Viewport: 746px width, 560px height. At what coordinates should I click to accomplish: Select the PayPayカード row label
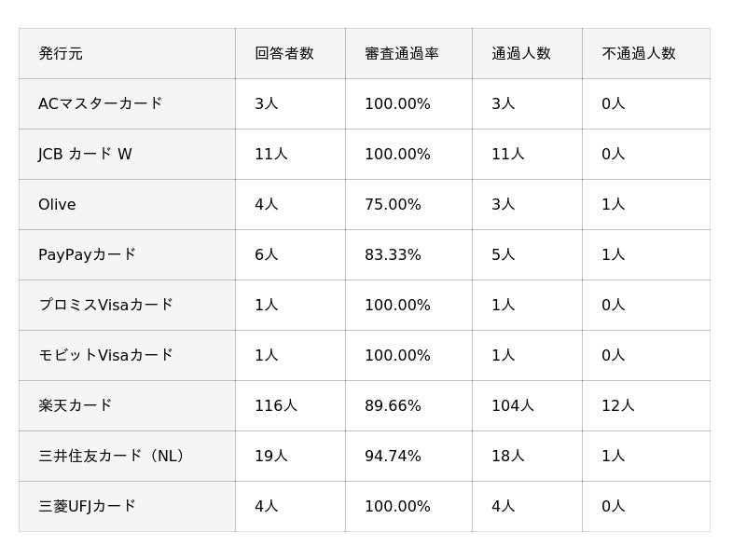tap(87, 255)
